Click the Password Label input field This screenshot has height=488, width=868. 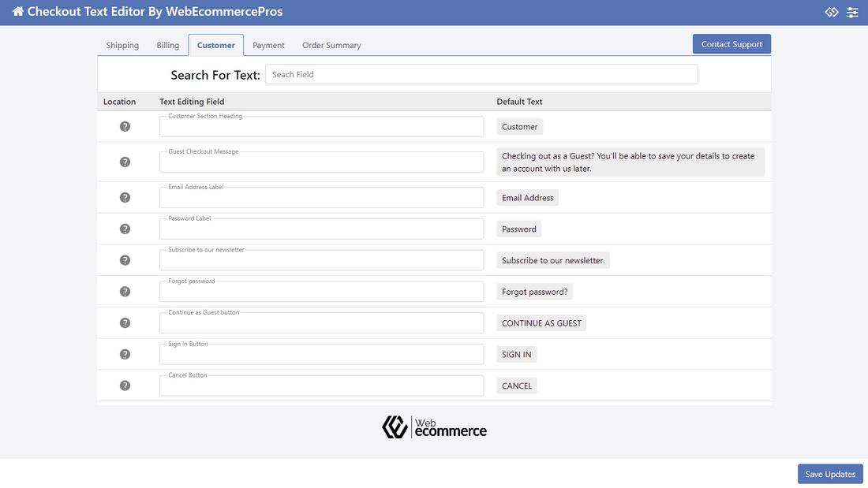(322, 229)
